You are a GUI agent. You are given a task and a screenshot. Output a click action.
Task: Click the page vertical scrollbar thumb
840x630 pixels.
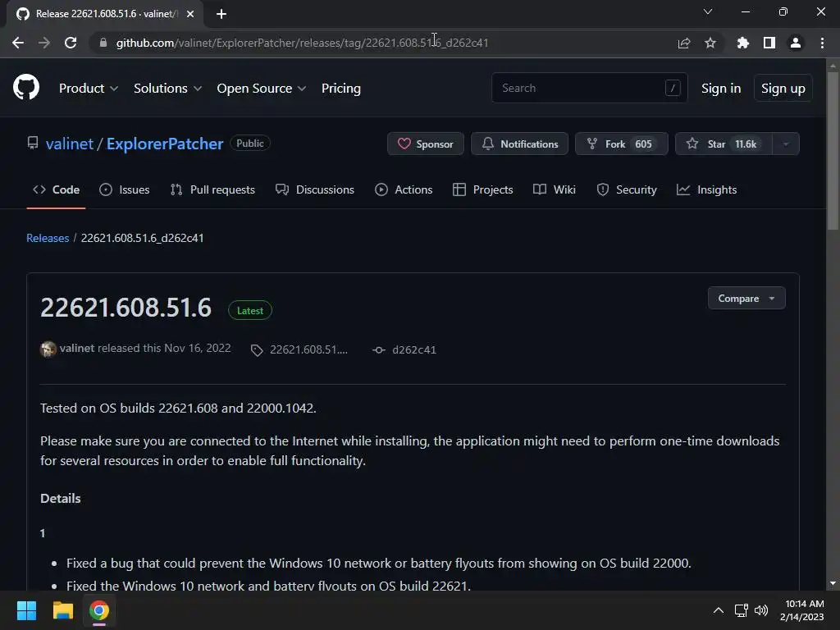[833, 150]
